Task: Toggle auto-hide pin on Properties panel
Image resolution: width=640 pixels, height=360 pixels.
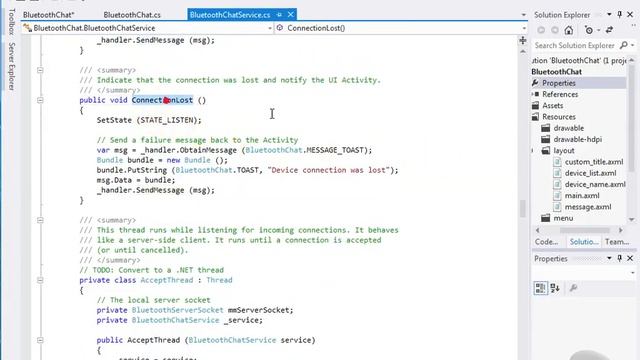Action: tap(620, 258)
